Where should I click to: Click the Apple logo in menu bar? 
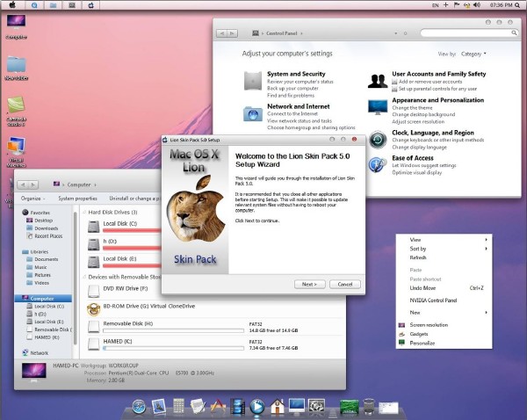click(11, 5)
